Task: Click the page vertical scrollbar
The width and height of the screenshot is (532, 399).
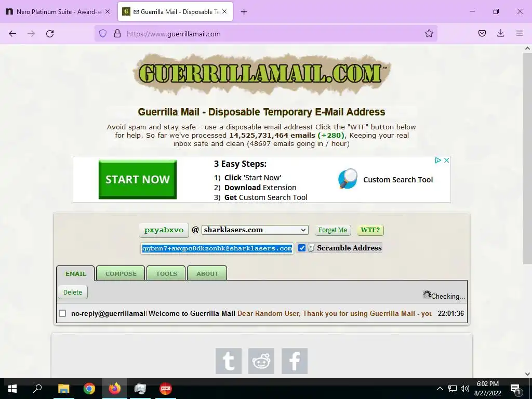Action: tap(527, 158)
